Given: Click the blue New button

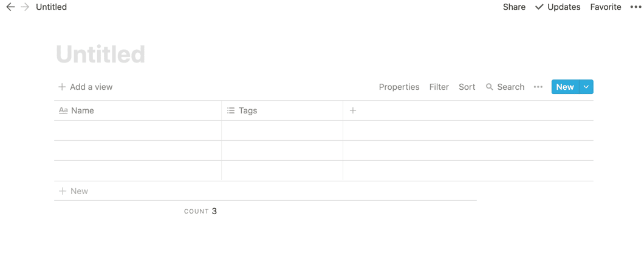Looking at the screenshot, I should (x=565, y=87).
